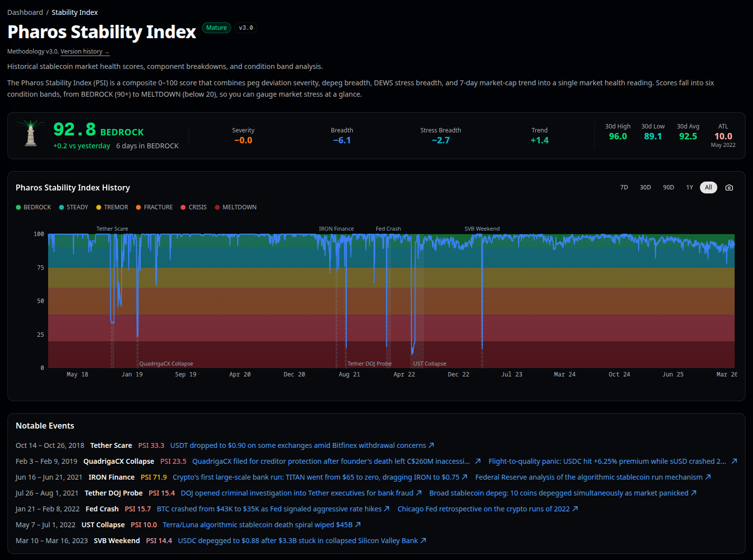This screenshot has height=560, width=753.
Task: Expand the Version history link
Action: [84, 51]
